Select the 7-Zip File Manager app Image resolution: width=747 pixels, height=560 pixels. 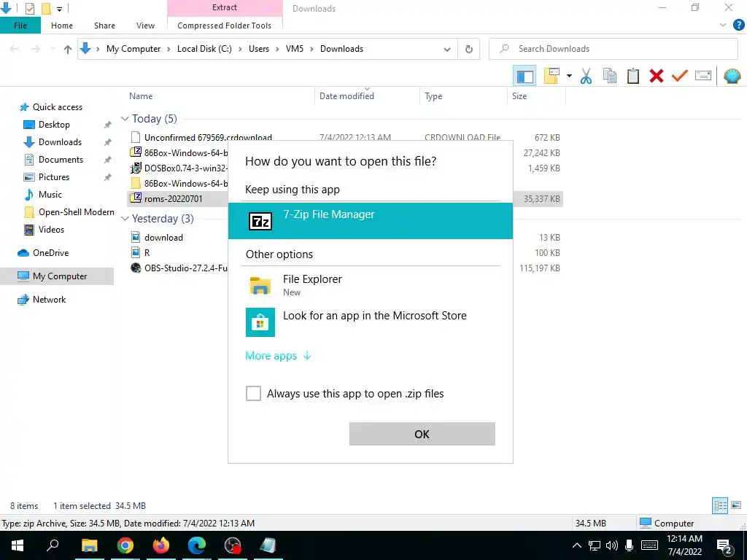tap(371, 221)
